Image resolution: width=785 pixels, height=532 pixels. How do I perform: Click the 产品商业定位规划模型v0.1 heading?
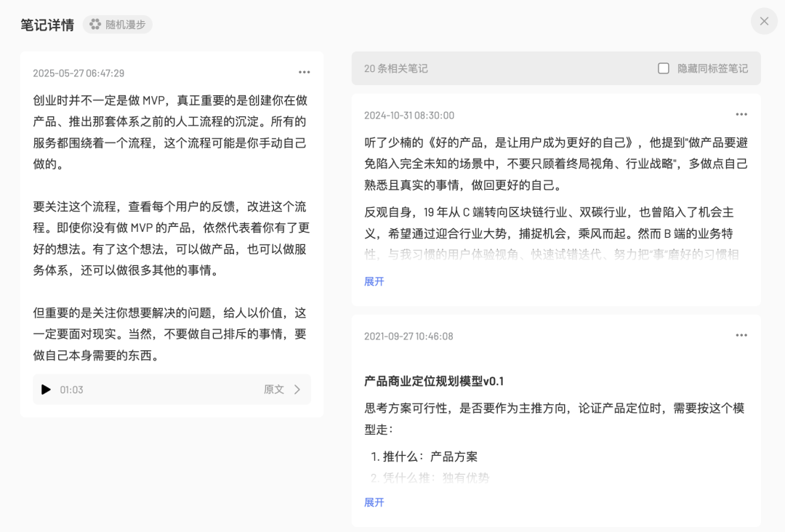434,382
